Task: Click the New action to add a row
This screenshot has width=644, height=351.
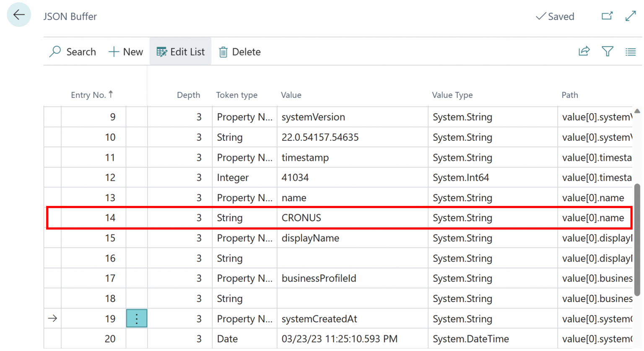Action: tap(125, 51)
